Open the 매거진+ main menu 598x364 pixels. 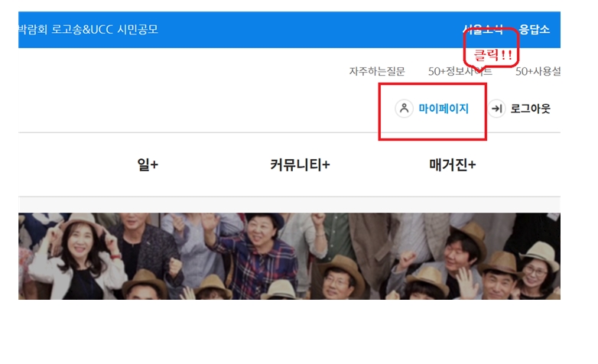452,165
